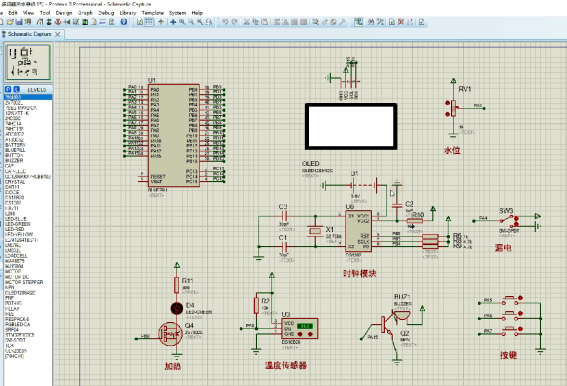Click the Q4 MOSFET transistor component
This screenshot has height=386, width=567.
(170, 334)
